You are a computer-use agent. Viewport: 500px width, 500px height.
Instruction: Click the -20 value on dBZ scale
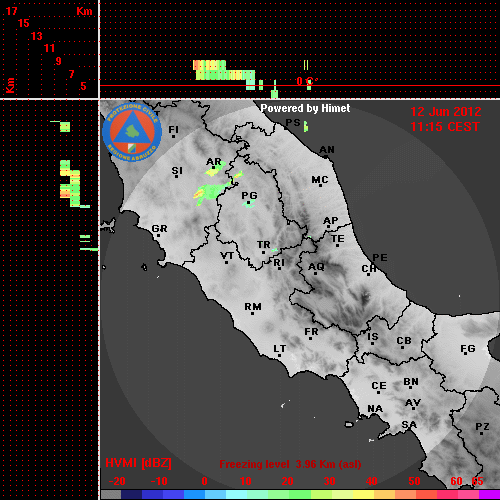[x=117, y=481]
